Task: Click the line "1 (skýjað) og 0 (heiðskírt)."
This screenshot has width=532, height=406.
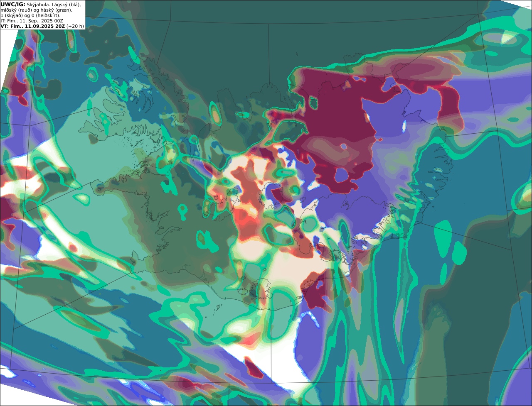Action: 30,15
